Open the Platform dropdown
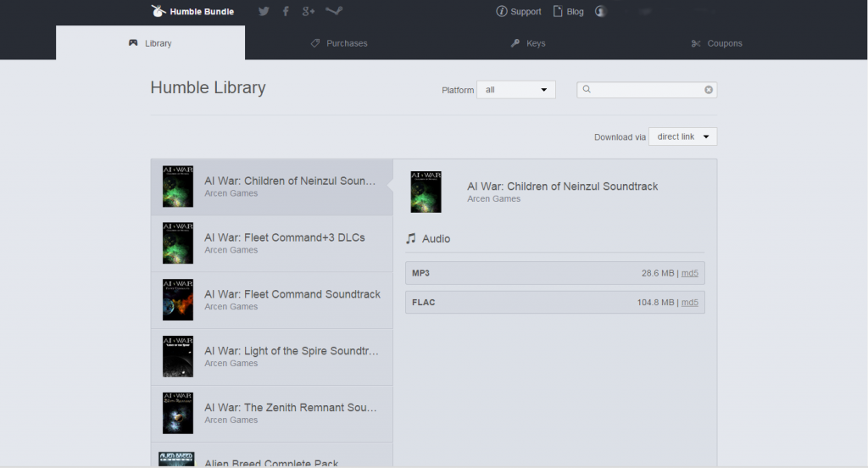This screenshot has width=868, height=468. 516,90
